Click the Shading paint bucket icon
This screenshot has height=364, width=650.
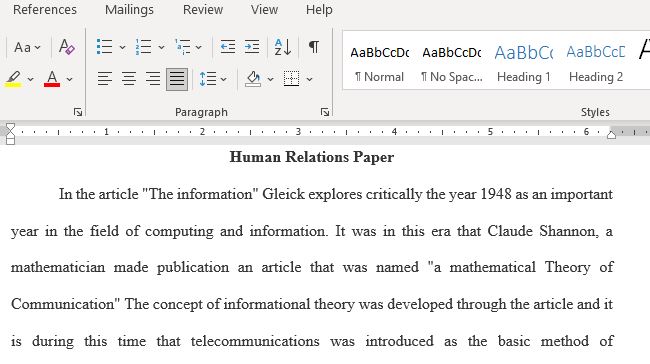pos(253,79)
